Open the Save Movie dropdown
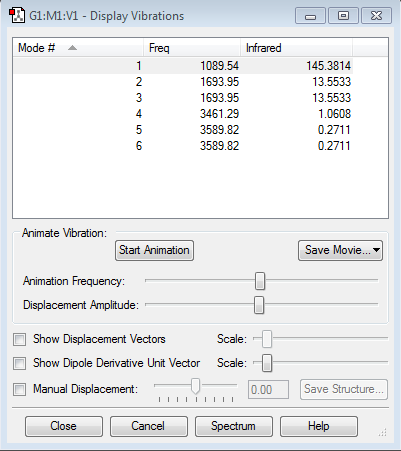The image size is (401, 451). coord(340,250)
